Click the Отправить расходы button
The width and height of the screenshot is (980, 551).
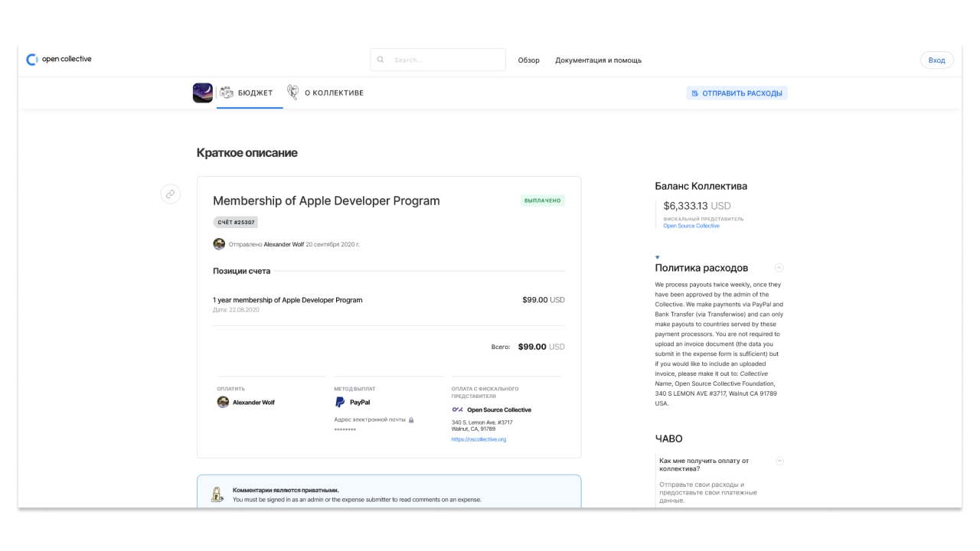pyautogui.click(x=737, y=93)
